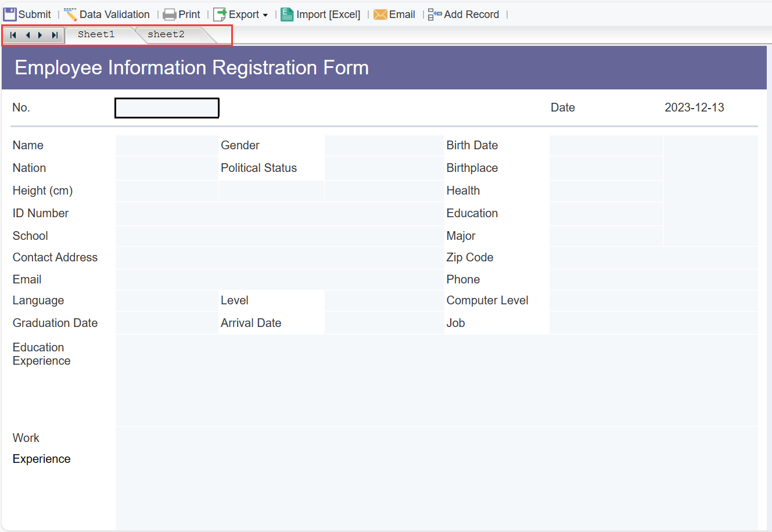
Task: Select the Name field cell
Action: point(167,145)
